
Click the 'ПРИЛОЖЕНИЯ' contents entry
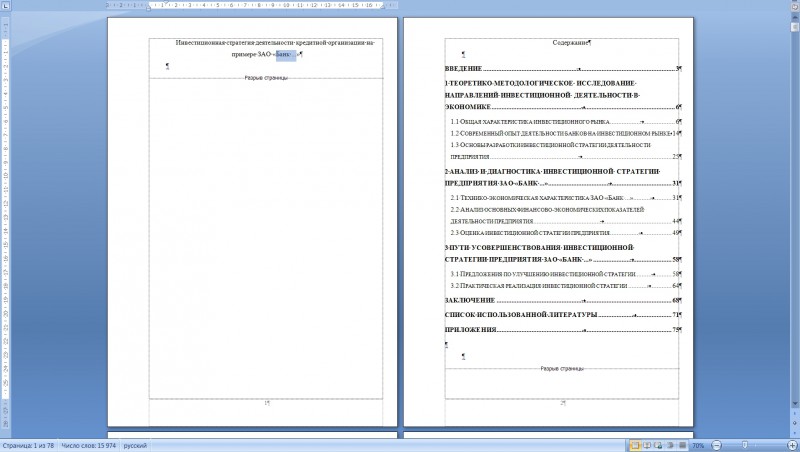click(563, 330)
